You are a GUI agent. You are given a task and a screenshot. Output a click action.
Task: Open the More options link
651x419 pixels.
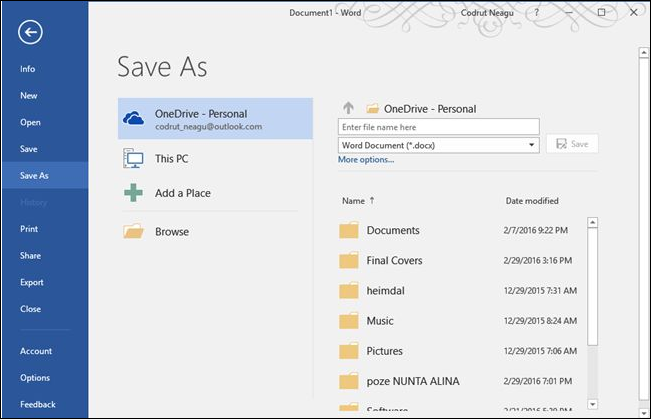point(366,159)
